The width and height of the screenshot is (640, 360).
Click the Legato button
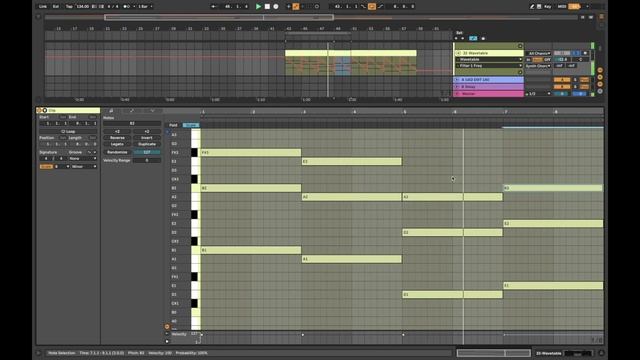(x=117, y=144)
